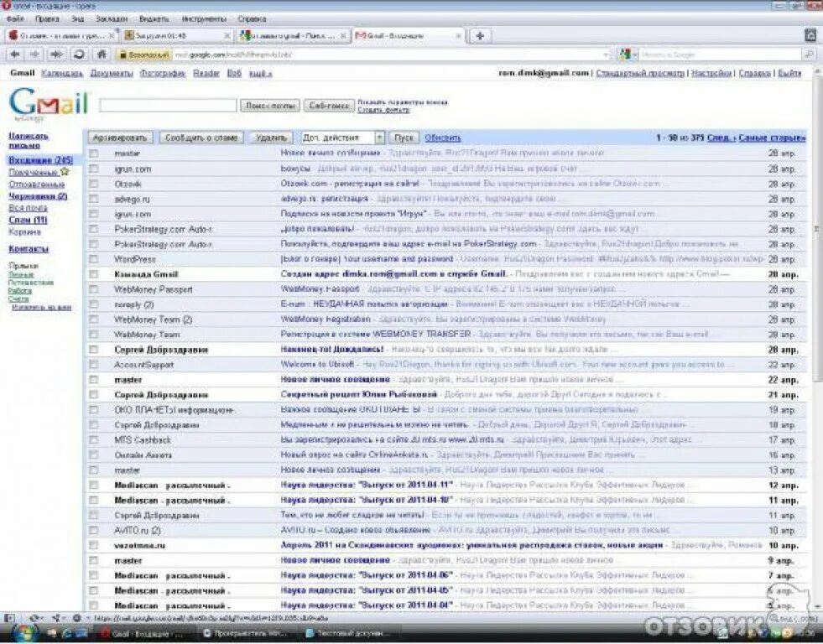Open the Home page icon

click(x=102, y=54)
